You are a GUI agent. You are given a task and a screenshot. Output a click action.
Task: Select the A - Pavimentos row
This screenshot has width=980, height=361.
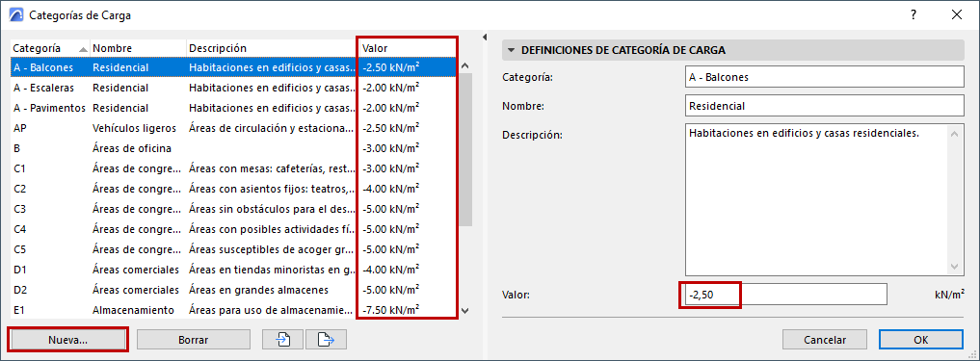(x=234, y=108)
